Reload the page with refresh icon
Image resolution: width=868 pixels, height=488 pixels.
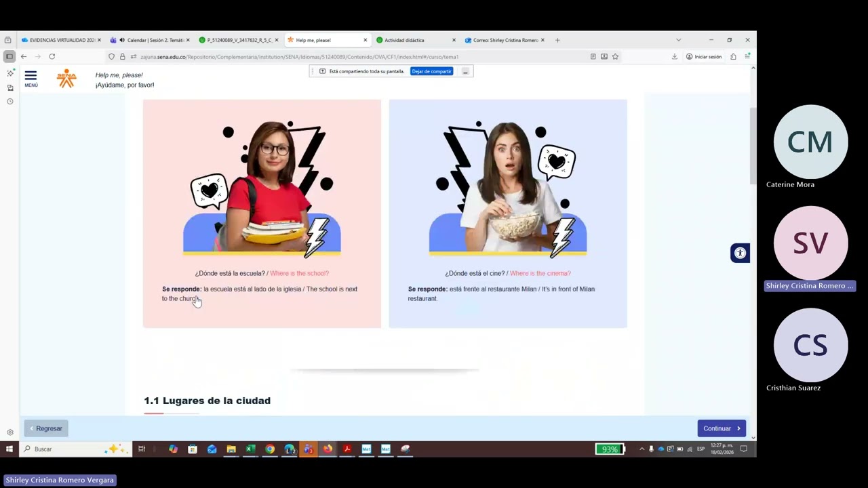(52, 56)
